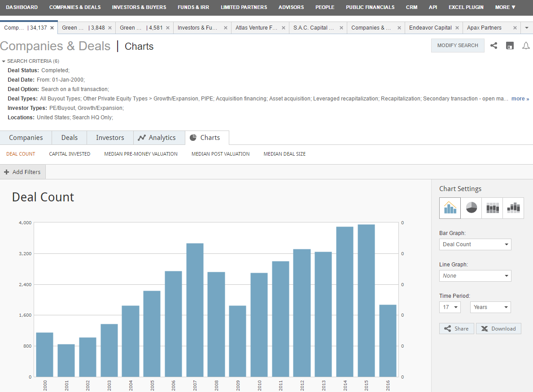Click the 2015 bar in the chart
Viewport: 533px width, 392px height.
point(366,301)
